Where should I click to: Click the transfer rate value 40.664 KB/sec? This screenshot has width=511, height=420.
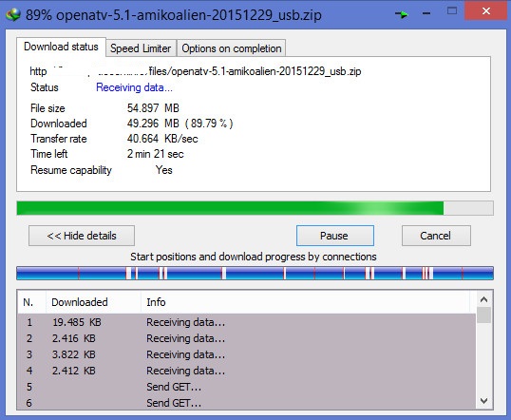(x=162, y=139)
